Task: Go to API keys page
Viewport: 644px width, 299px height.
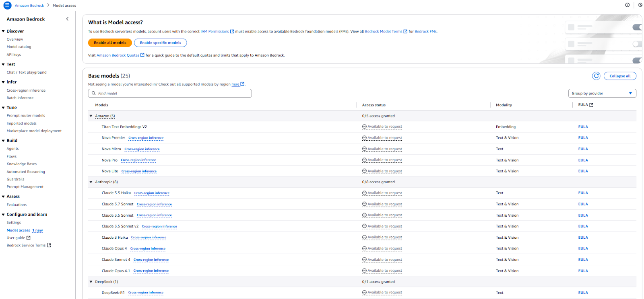Action: pos(14,55)
